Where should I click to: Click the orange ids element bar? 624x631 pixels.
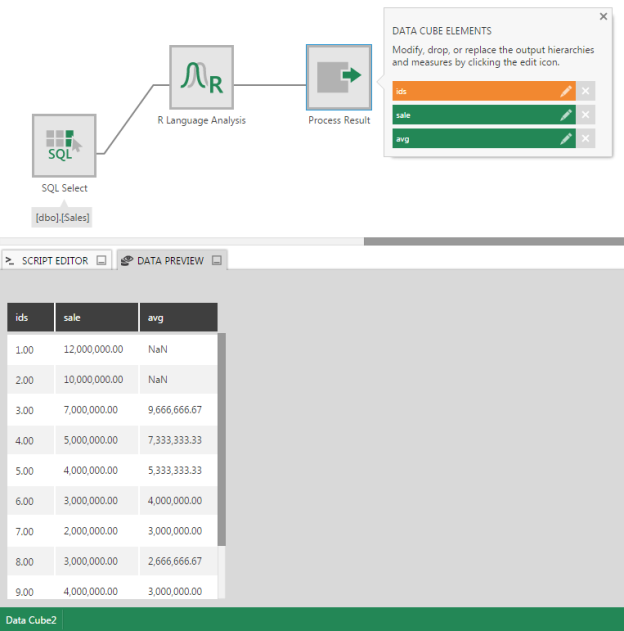[x=473, y=91]
